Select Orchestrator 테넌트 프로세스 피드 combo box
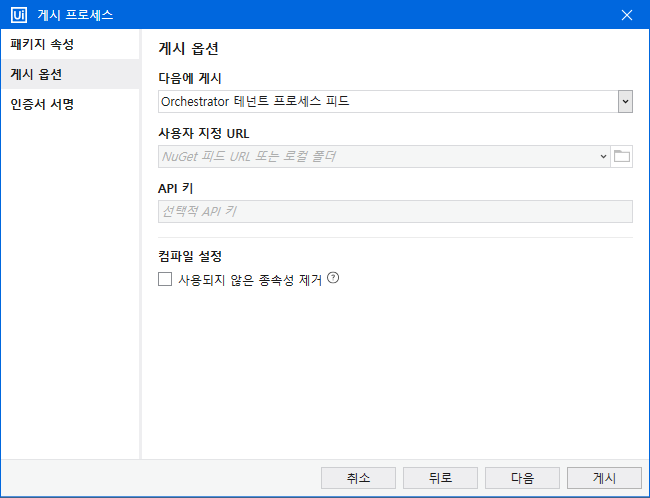This screenshot has width=650, height=498. 395,101
